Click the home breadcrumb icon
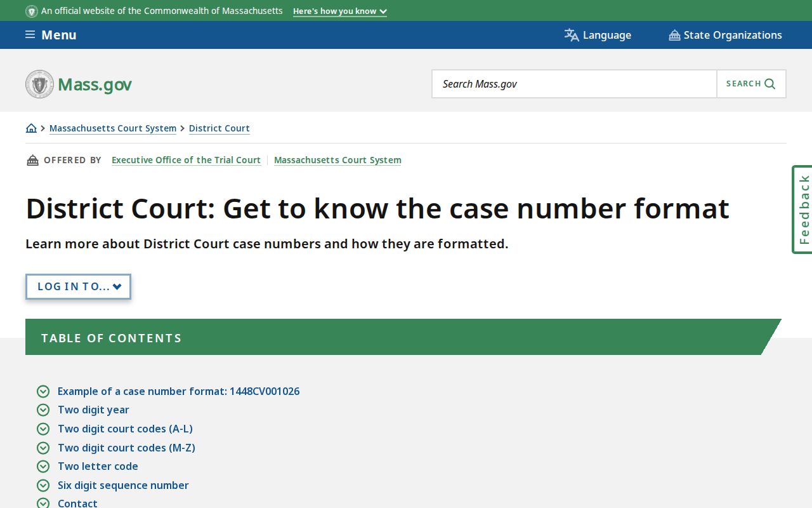This screenshot has height=508, width=812. [31, 128]
